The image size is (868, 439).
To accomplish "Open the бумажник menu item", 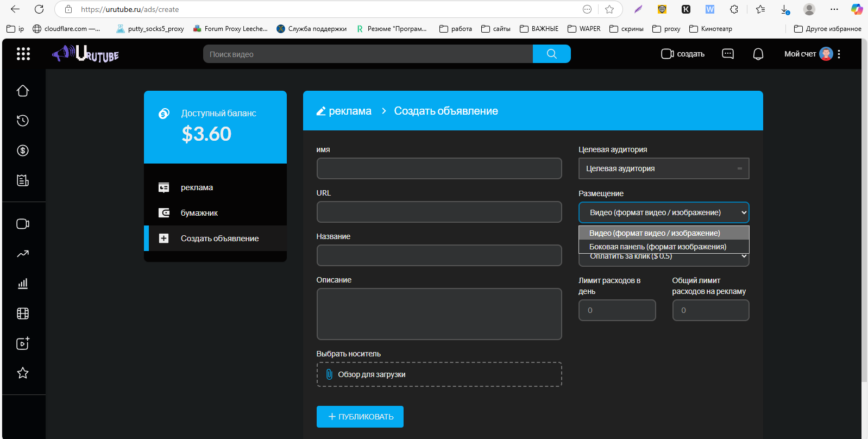I will click(x=199, y=213).
